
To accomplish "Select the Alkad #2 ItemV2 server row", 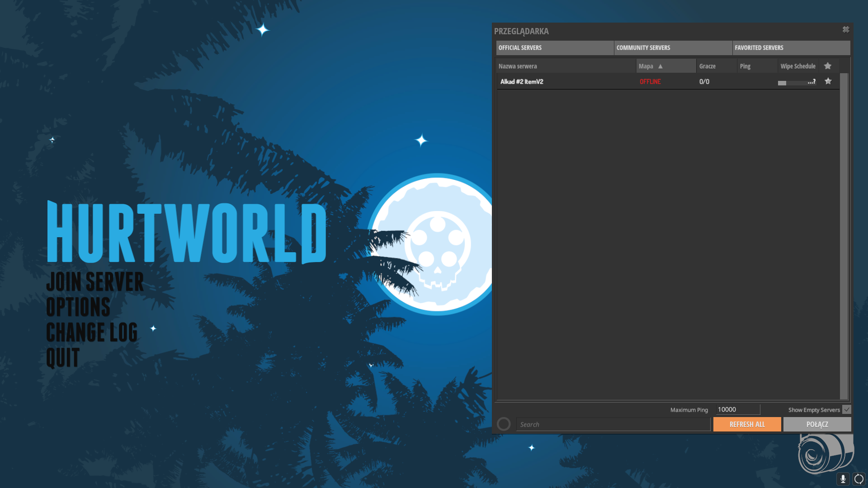I will [x=668, y=82].
